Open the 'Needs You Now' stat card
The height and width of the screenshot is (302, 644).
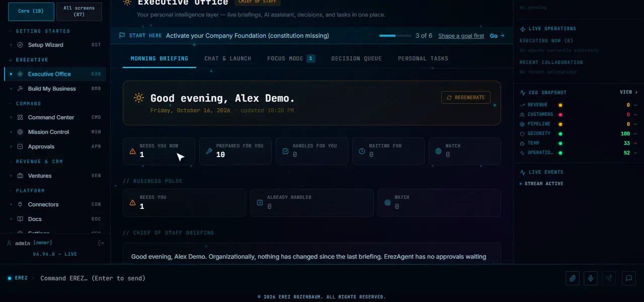point(159,151)
